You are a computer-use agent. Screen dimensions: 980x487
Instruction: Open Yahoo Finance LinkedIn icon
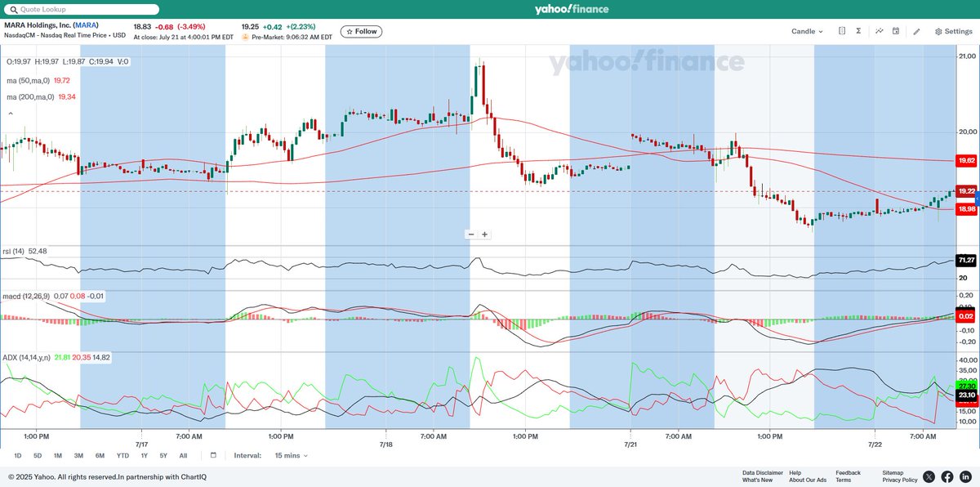coord(965,476)
